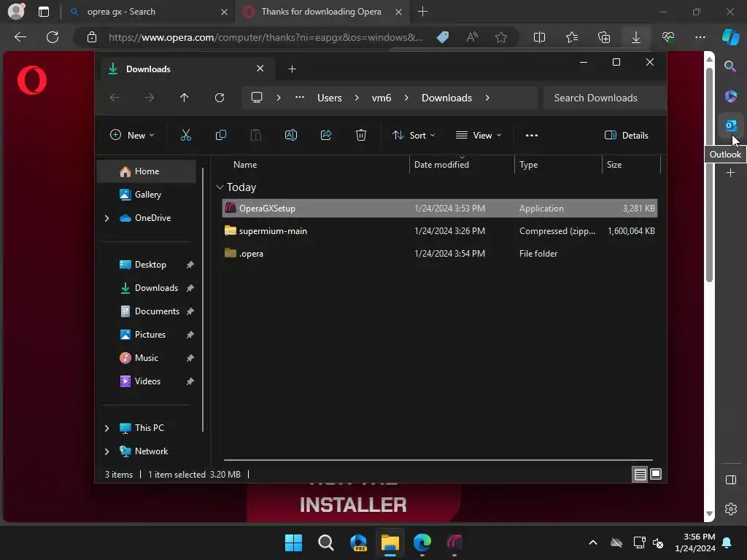This screenshot has height=560, width=747.
Task: Click the Up arrow in Explorer navigation
Action: point(184,98)
